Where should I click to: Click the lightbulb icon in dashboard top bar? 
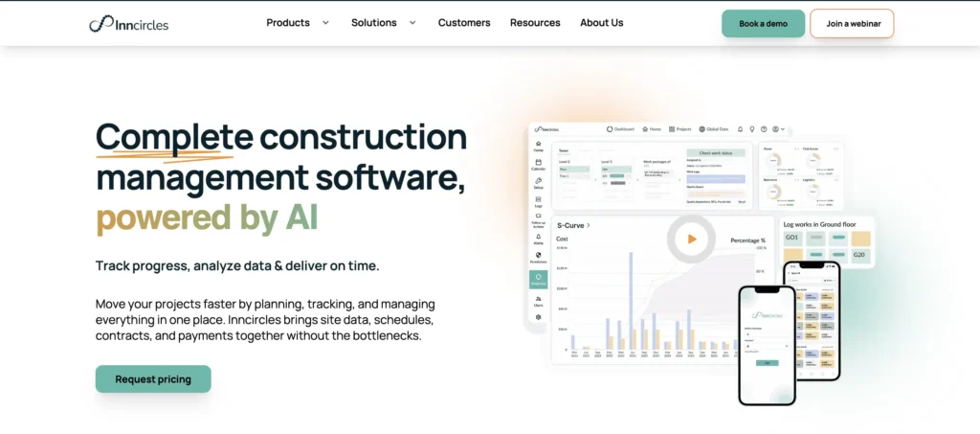tap(752, 128)
